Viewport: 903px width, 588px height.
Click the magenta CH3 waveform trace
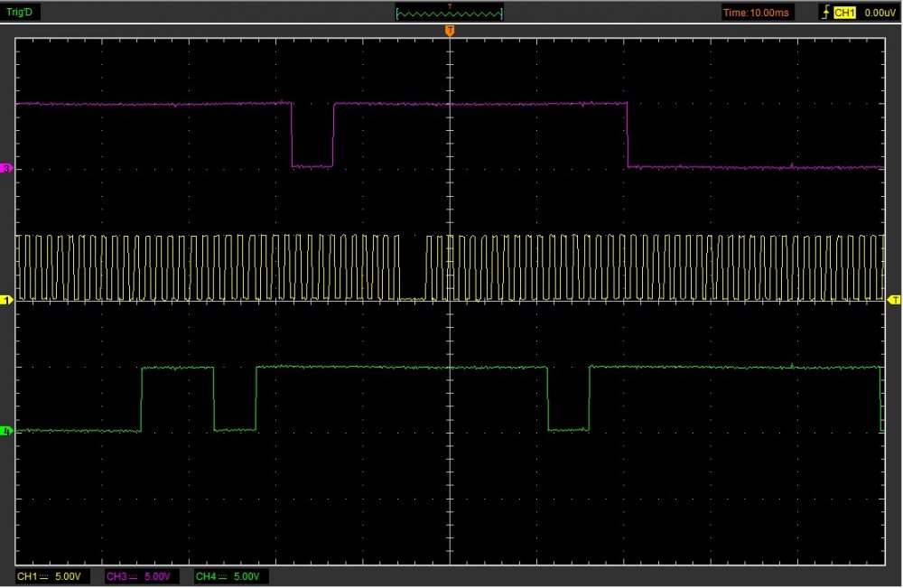click(181, 104)
